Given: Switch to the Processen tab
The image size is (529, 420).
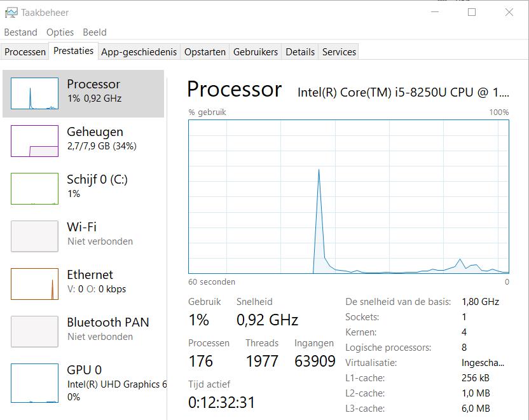Looking at the screenshot, I should tap(25, 52).
